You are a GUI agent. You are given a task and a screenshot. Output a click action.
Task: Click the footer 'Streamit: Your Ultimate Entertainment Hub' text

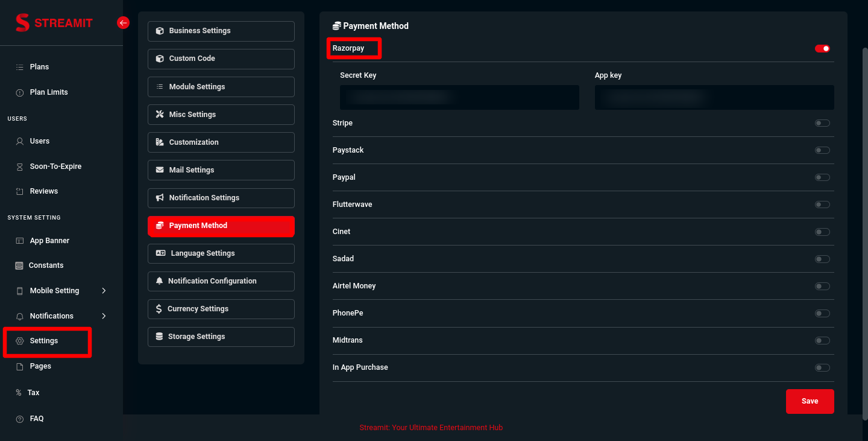431,428
